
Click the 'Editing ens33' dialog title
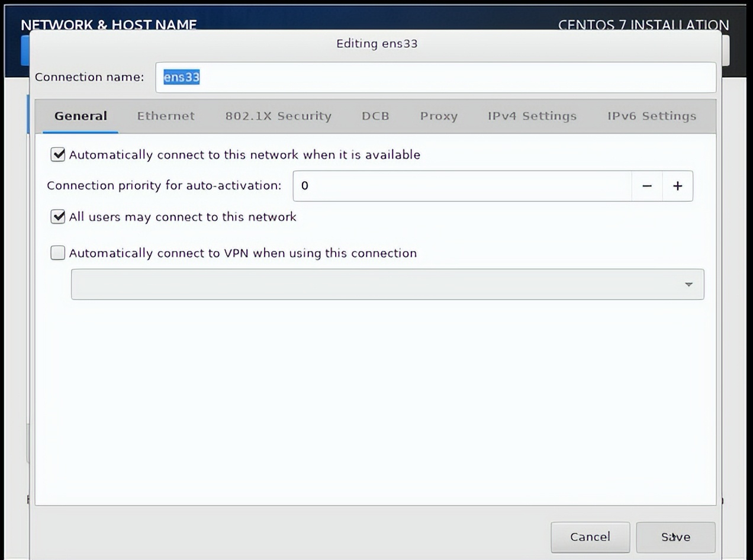(x=377, y=43)
